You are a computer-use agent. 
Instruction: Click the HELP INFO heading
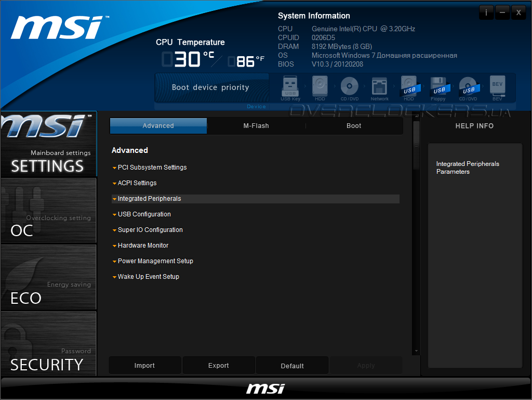[474, 126]
